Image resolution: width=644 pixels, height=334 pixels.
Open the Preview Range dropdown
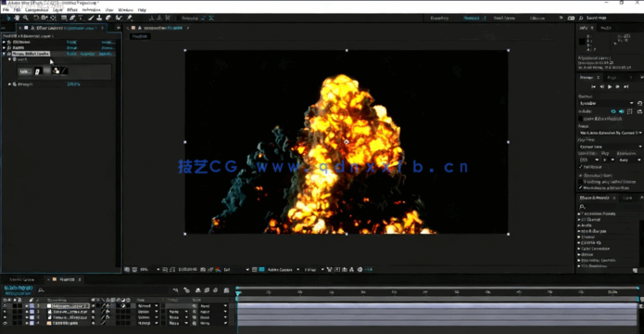pyautogui.click(x=611, y=133)
